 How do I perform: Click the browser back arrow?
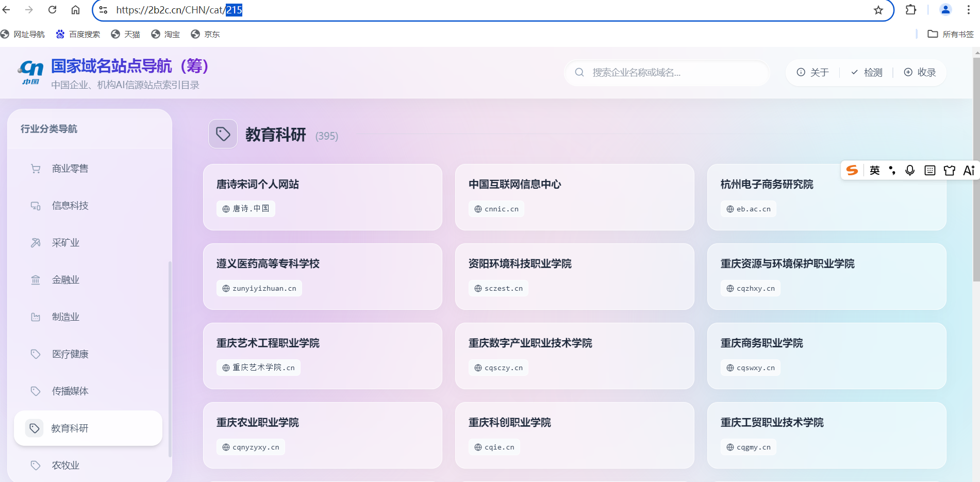click(7, 10)
